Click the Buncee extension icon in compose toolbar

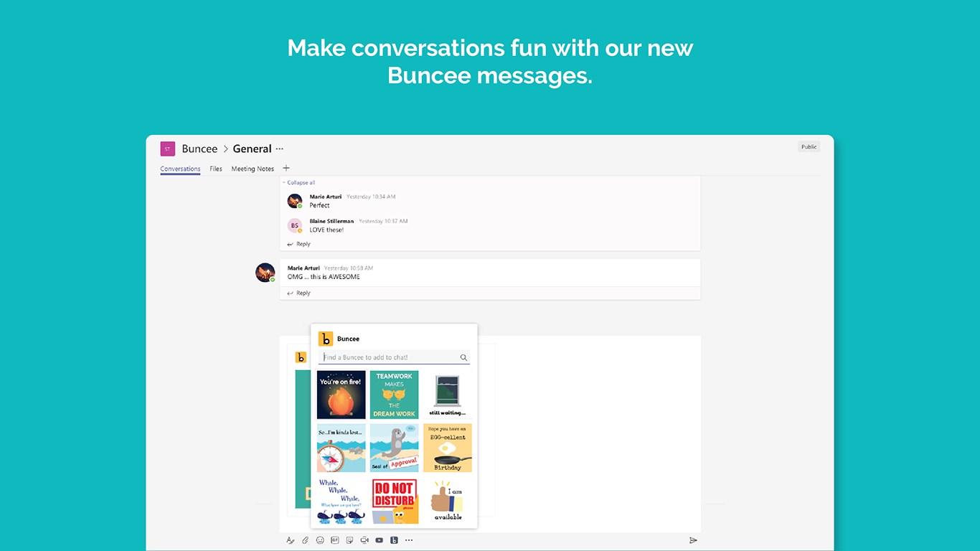(x=394, y=540)
